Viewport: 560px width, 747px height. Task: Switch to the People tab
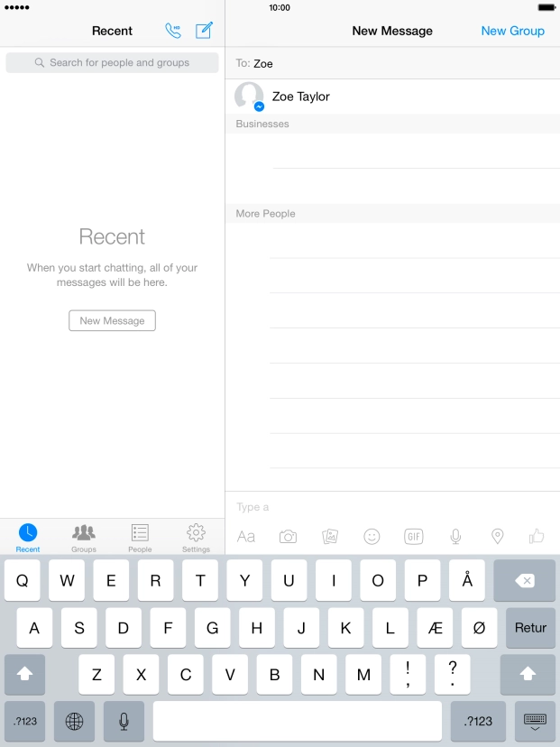click(x=140, y=538)
